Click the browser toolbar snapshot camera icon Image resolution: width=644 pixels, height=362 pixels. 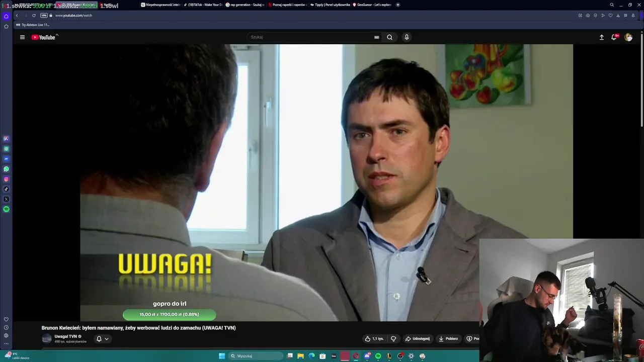coord(588,16)
